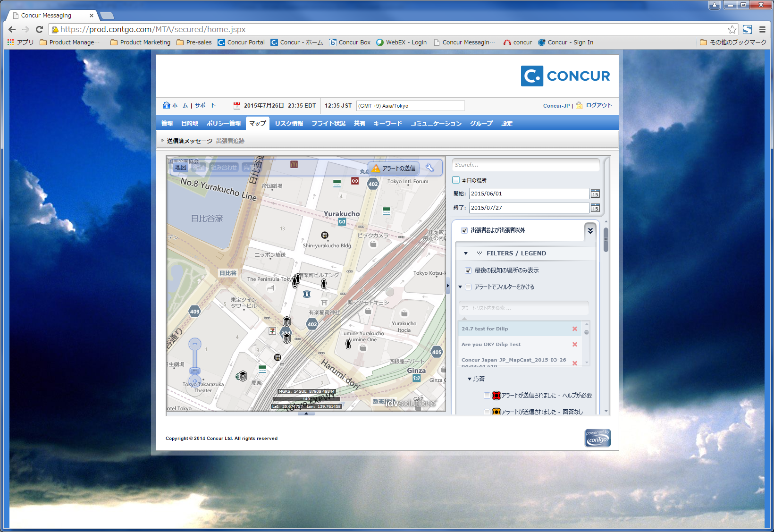Click the map wrench settings icon
The width and height of the screenshot is (774, 532).
(x=429, y=168)
